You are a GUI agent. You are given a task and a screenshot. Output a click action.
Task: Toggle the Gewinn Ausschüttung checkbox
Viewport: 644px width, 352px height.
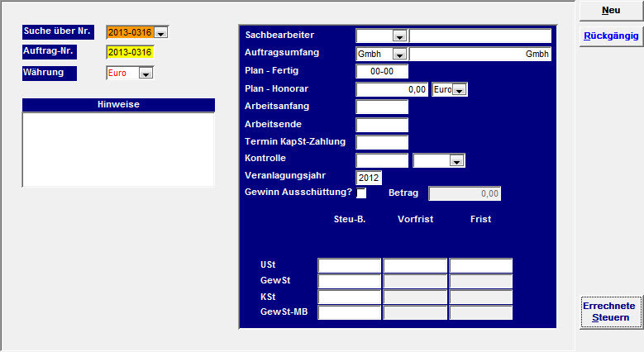tap(361, 193)
